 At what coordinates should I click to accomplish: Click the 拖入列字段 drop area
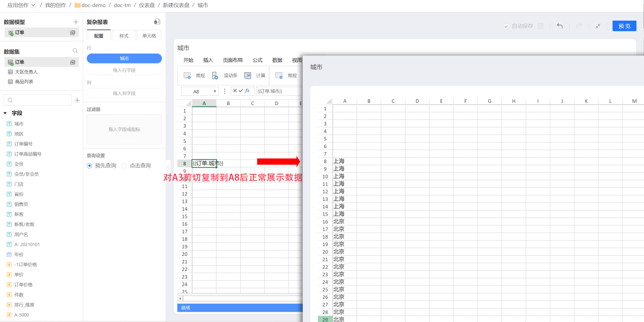[x=124, y=93]
